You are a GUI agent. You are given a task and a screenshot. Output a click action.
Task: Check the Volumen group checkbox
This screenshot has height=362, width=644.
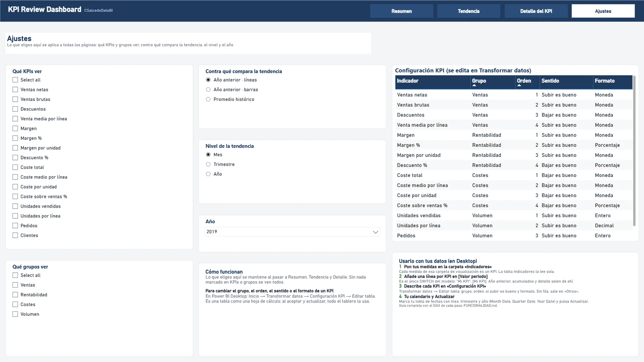click(x=15, y=314)
